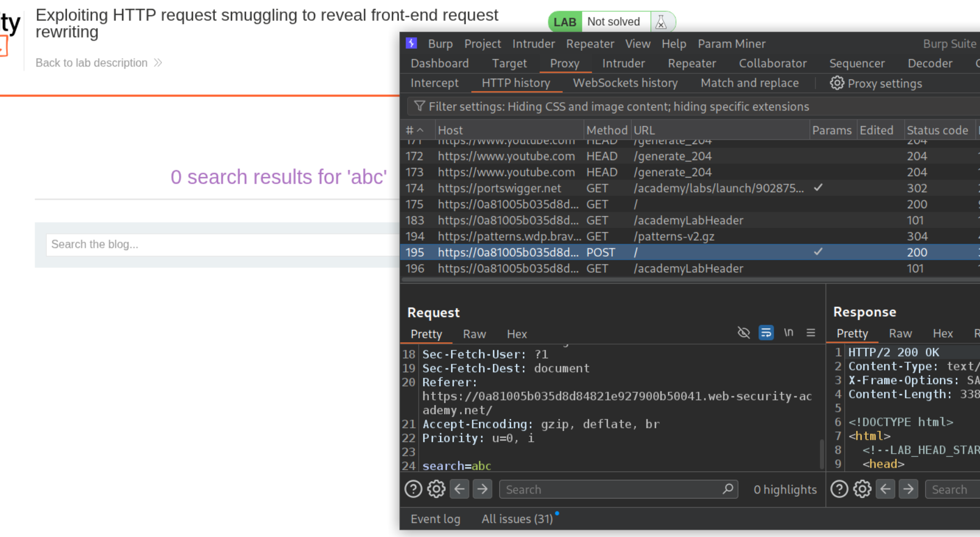Screen dimensions: 980x537
Task: Go to previous request search match
Action: tap(460, 490)
